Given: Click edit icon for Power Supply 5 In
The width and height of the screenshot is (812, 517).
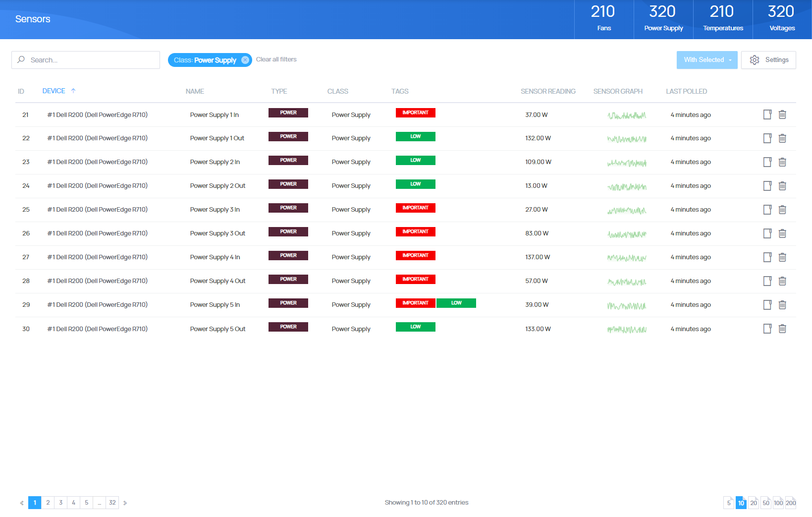Looking at the screenshot, I should point(767,305).
